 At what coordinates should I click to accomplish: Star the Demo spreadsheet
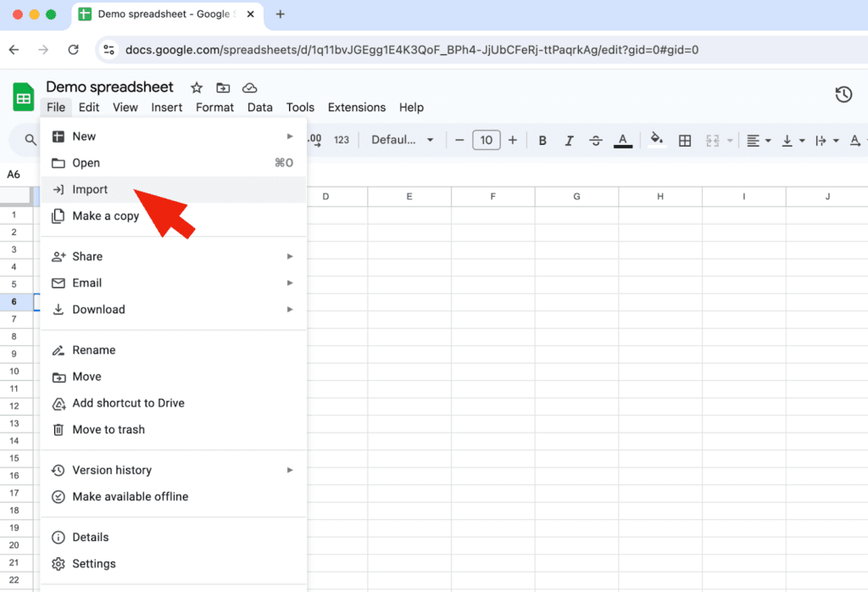click(x=196, y=87)
